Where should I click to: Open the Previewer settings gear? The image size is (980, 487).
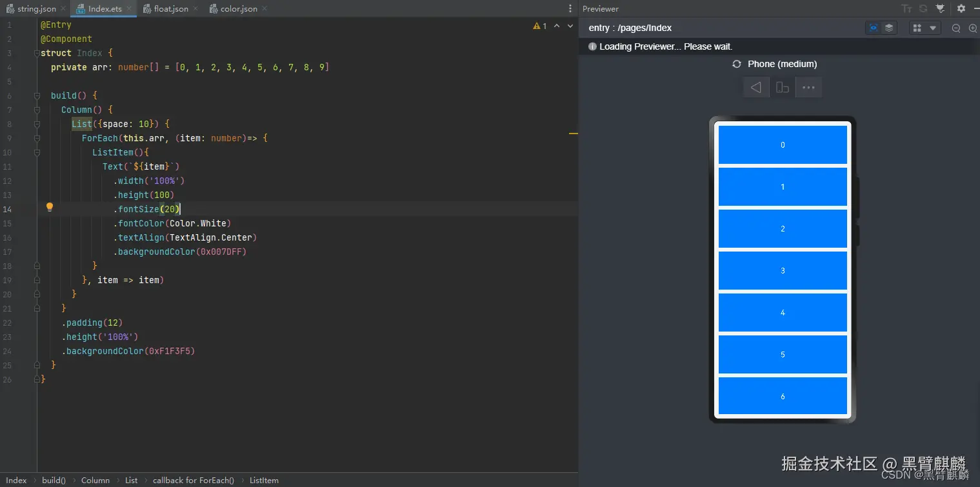click(961, 8)
